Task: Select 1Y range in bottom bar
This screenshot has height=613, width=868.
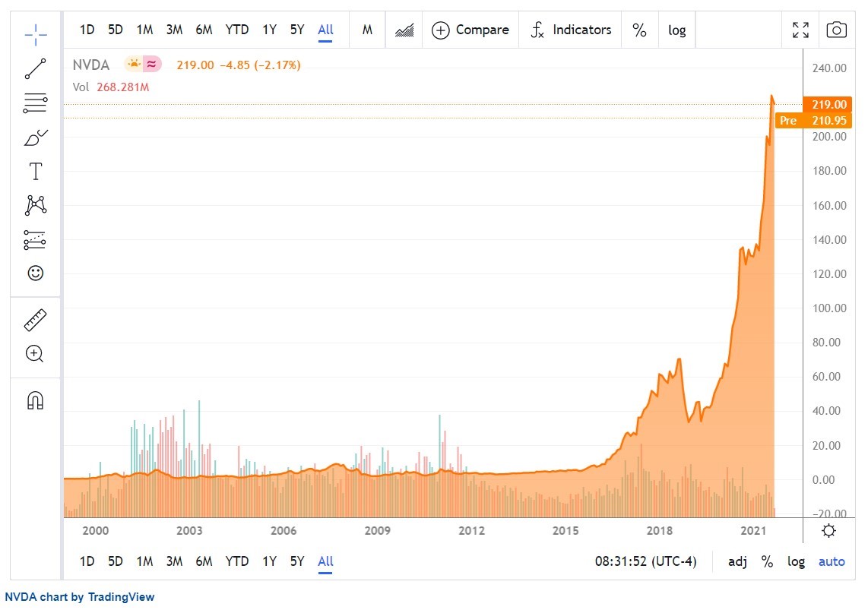Action: click(270, 561)
